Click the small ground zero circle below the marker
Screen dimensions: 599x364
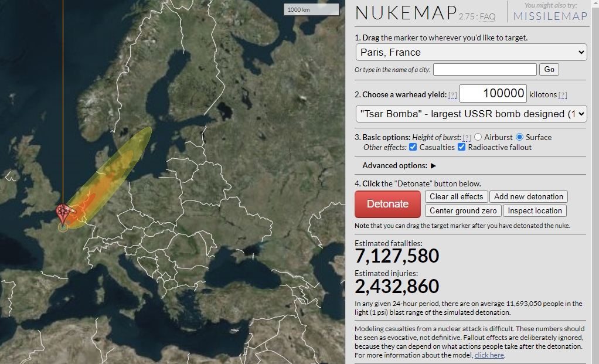(x=63, y=227)
